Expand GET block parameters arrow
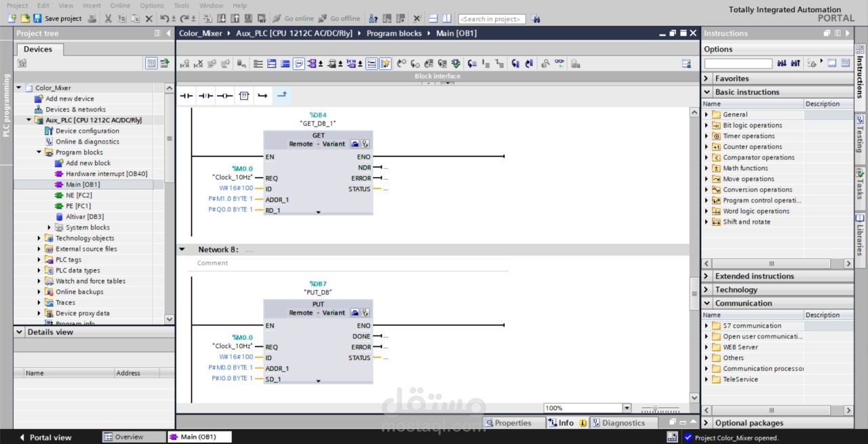This screenshot has width=868, height=444. click(318, 211)
